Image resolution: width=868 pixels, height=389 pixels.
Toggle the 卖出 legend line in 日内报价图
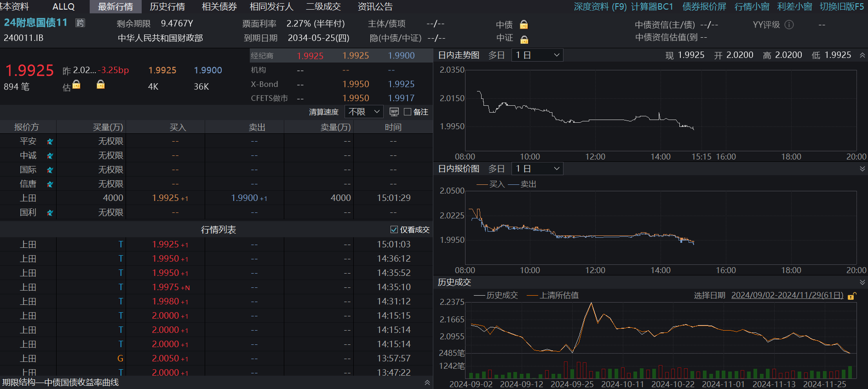click(x=522, y=184)
